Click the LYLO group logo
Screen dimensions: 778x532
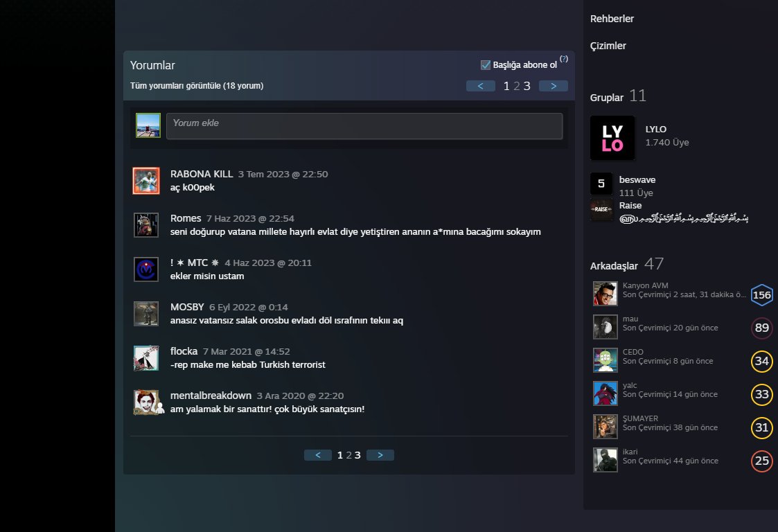612,138
